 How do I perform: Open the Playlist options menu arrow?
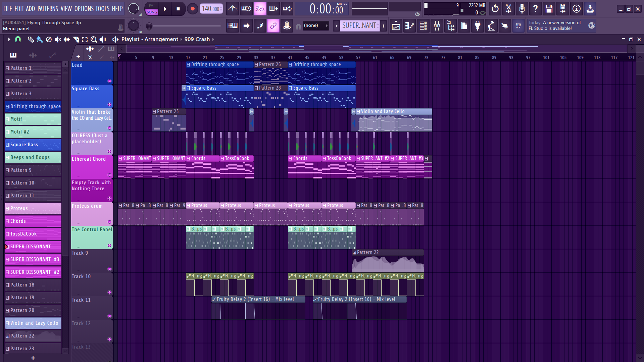[x=9, y=40]
